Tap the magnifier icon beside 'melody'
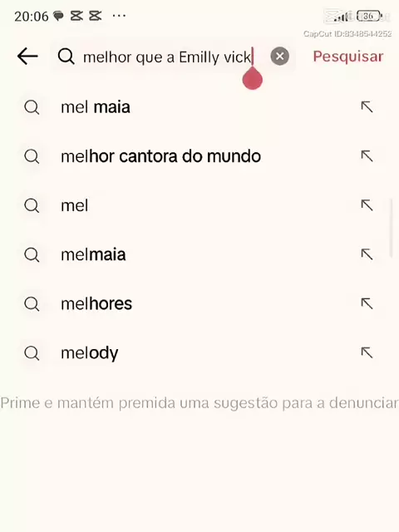This screenshot has height=532, width=399. click(x=32, y=353)
